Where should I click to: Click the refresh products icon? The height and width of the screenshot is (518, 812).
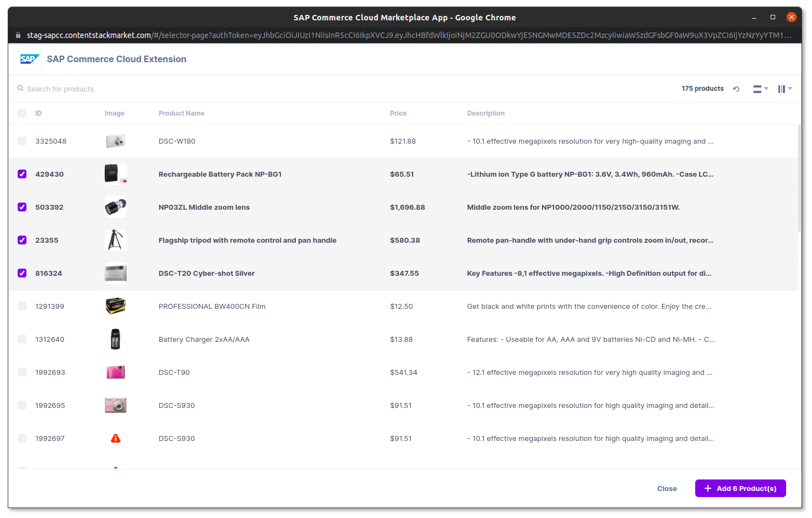pyautogui.click(x=736, y=89)
